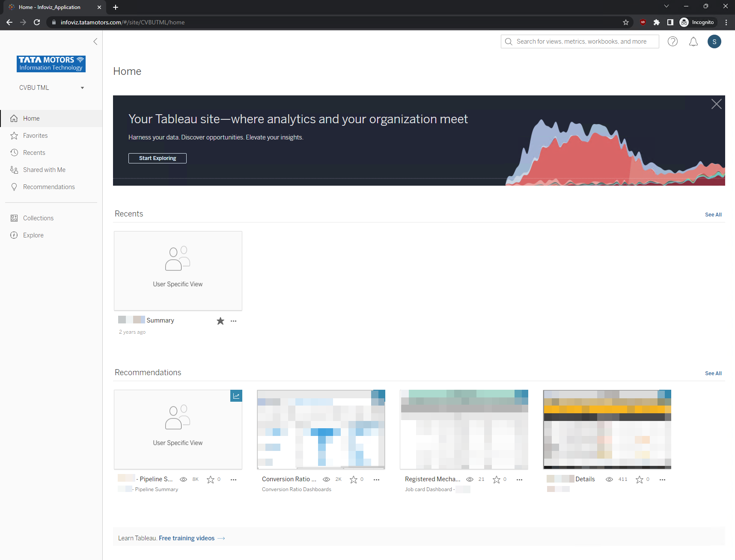
Task: Open more actions for Details workbook
Action: pyautogui.click(x=662, y=480)
